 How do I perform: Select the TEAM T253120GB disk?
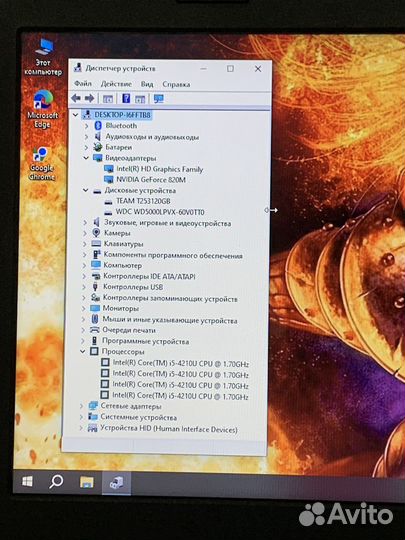point(143,201)
